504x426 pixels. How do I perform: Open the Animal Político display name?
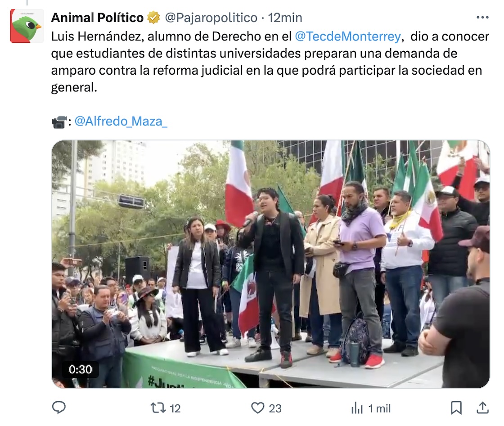coord(97,18)
